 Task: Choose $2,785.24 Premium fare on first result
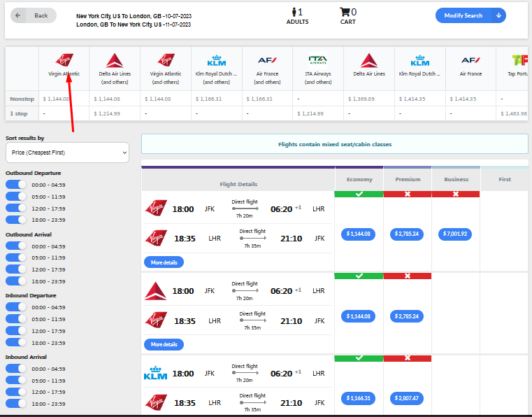pyautogui.click(x=407, y=234)
